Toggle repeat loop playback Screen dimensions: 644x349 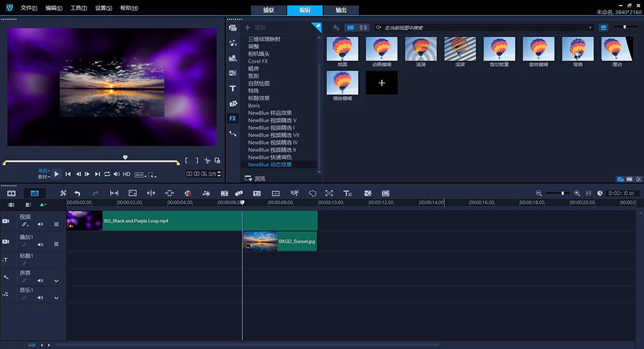point(107,174)
